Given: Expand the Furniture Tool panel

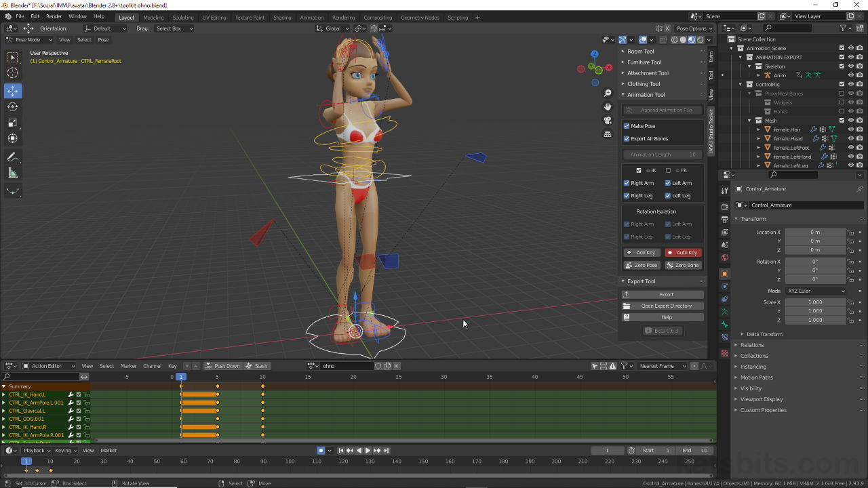Looking at the screenshot, I should [644, 62].
